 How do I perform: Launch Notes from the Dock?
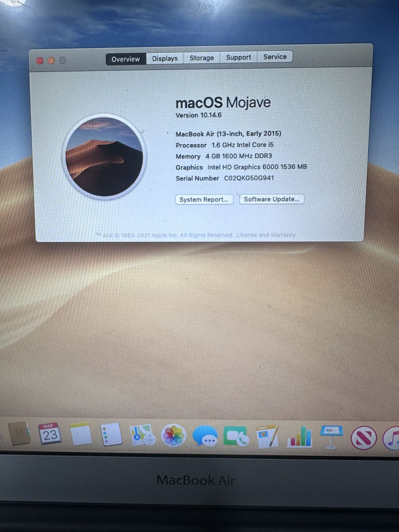[81, 434]
